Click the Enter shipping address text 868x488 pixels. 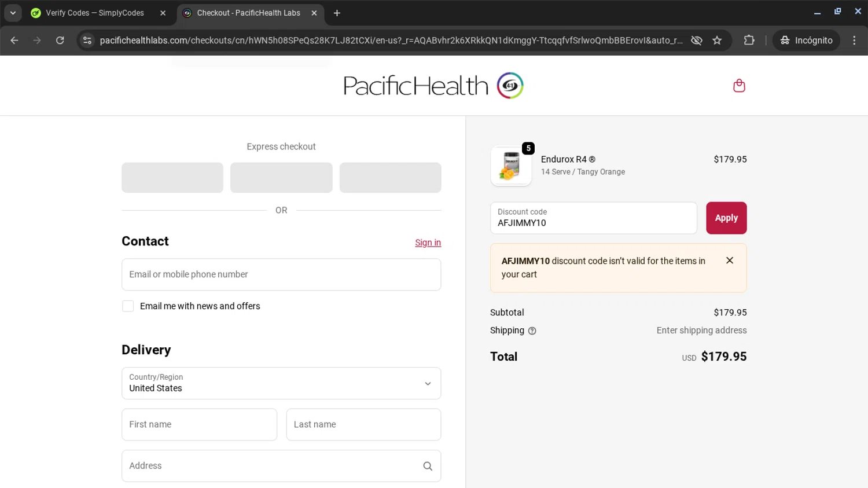point(701,331)
